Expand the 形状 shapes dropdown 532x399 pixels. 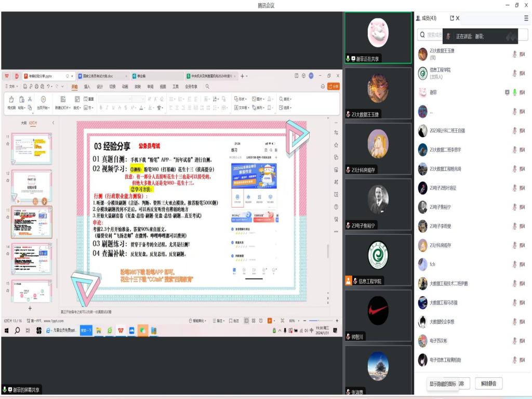point(240,99)
